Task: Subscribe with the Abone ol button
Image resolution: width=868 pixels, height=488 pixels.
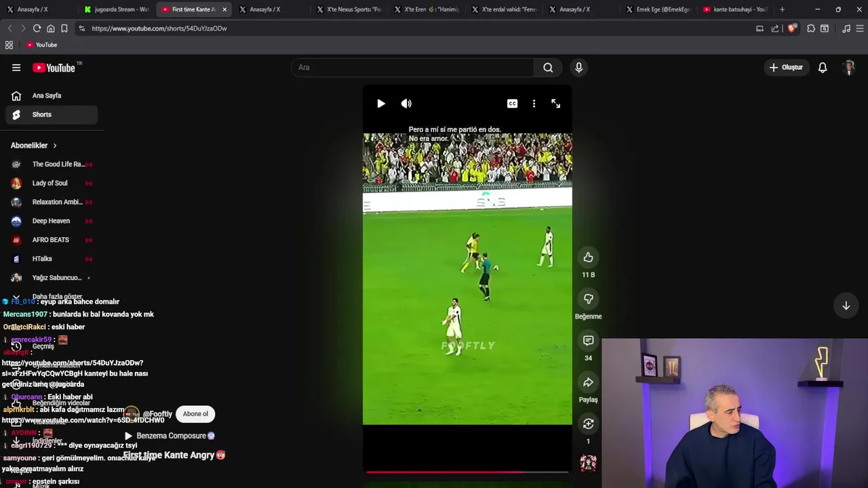Action: 195,414
